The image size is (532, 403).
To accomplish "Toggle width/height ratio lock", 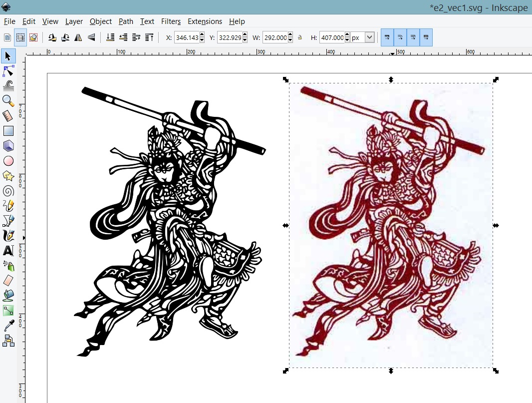I will [300, 37].
